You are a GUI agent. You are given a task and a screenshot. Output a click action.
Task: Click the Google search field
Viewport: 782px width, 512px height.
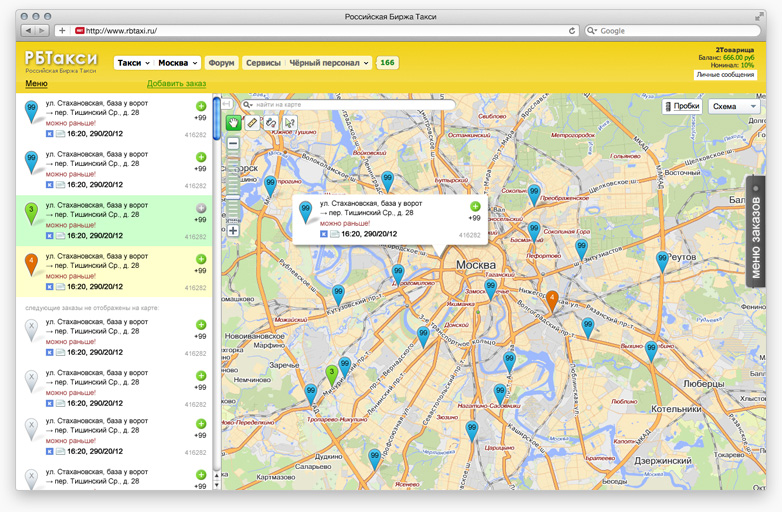(x=673, y=30)
